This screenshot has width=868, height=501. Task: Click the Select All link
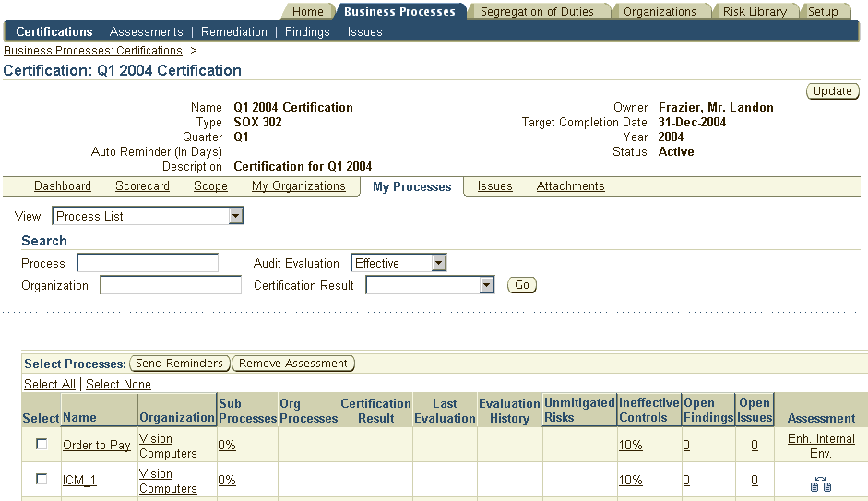(x=50, y=384)
